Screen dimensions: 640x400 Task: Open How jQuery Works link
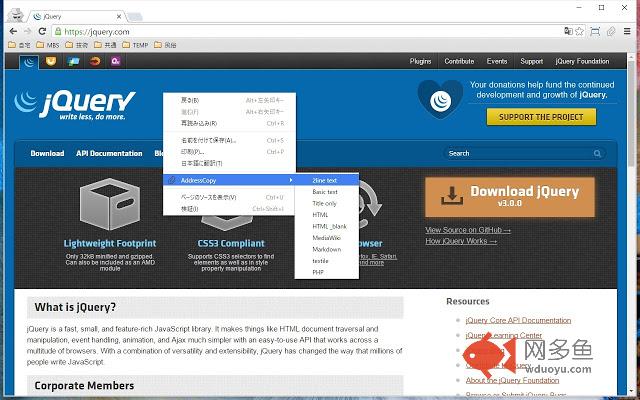point(461,241)
